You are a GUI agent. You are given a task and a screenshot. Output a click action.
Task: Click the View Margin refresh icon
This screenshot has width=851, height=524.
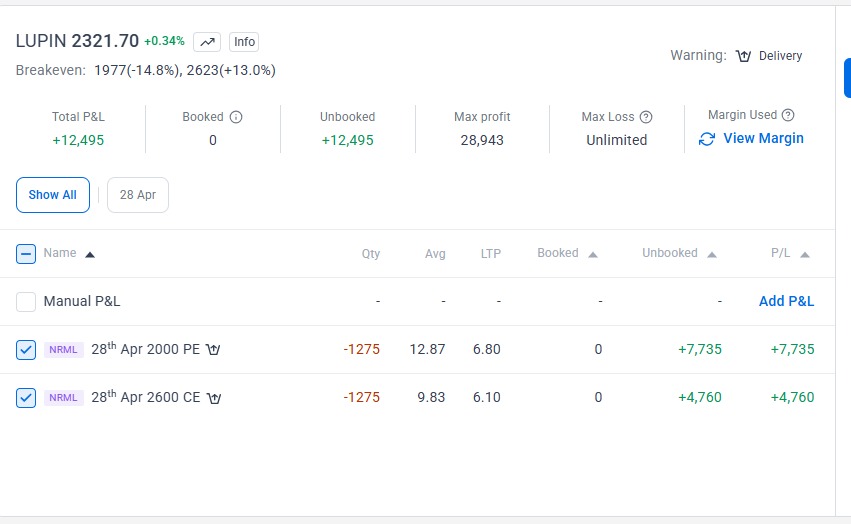pos(707,139)
